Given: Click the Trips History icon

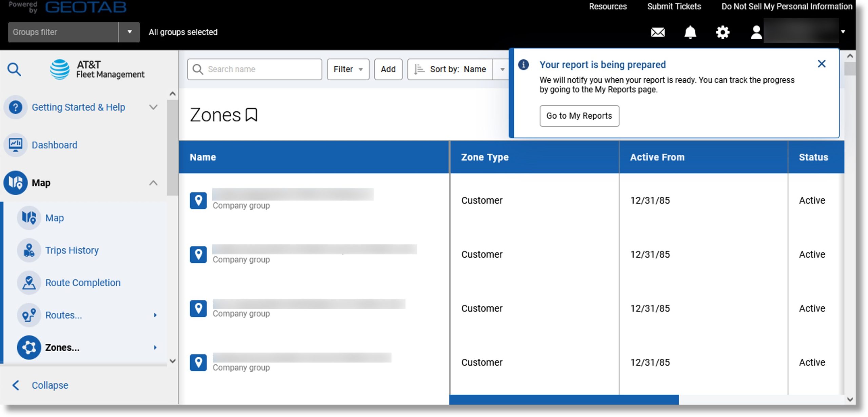Looking at the screenshot, I should pyautogui.click(x=30, y=250).
